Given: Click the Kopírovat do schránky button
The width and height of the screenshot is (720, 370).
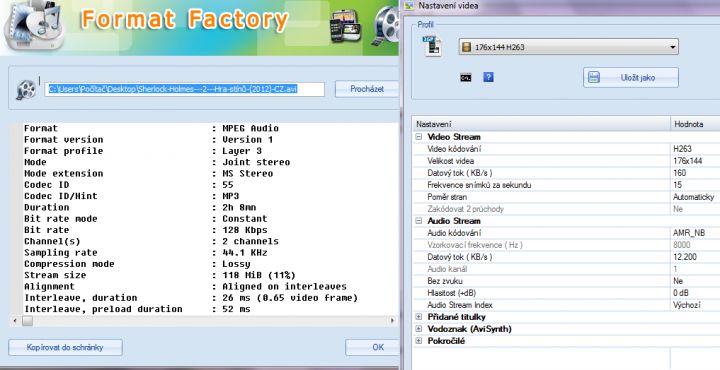Looking at the screenshot, I should 65,348.
